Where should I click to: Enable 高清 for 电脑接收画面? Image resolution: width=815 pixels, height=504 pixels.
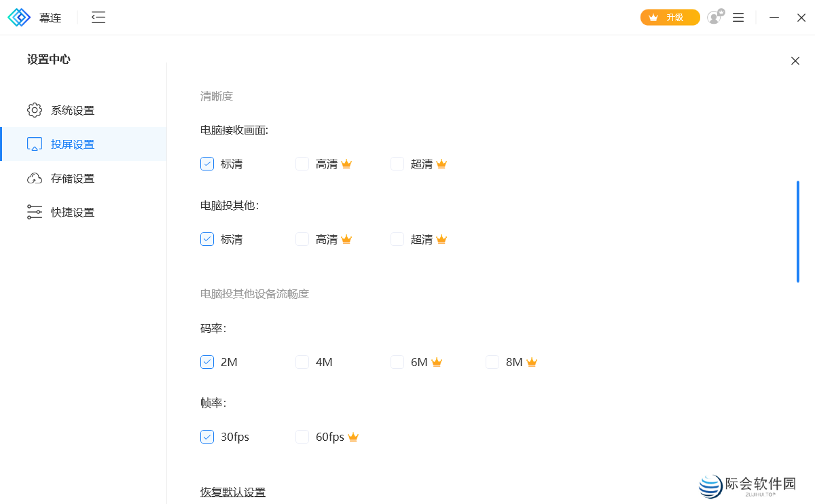click(302, 163)
